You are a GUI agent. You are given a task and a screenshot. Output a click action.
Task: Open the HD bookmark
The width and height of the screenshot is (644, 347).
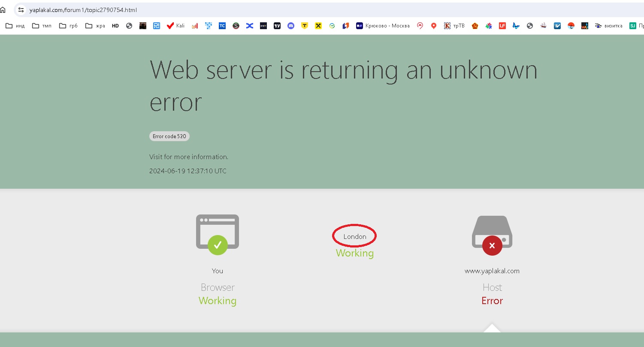(115, 26)
